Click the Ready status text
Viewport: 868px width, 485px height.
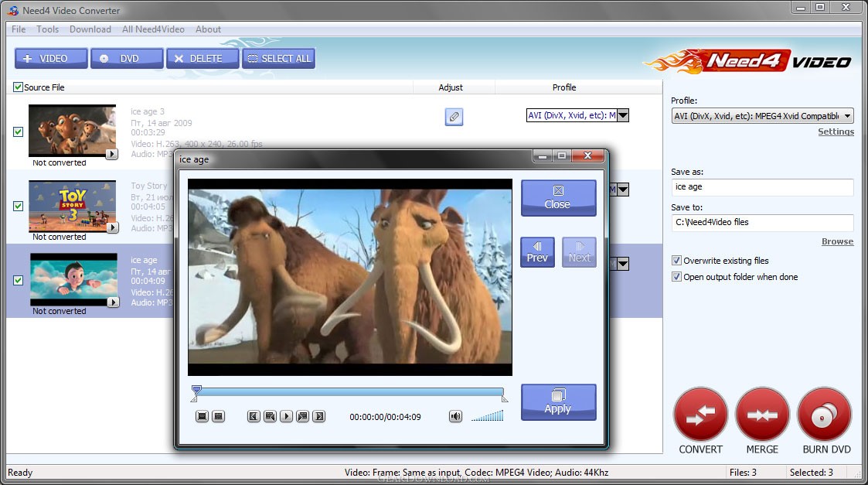(x=20, y=473)
